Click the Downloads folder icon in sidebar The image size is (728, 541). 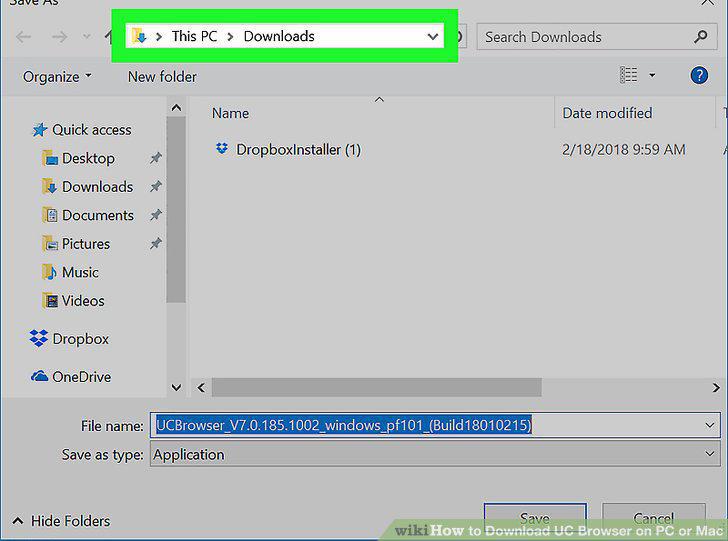(x=50, y=187)
